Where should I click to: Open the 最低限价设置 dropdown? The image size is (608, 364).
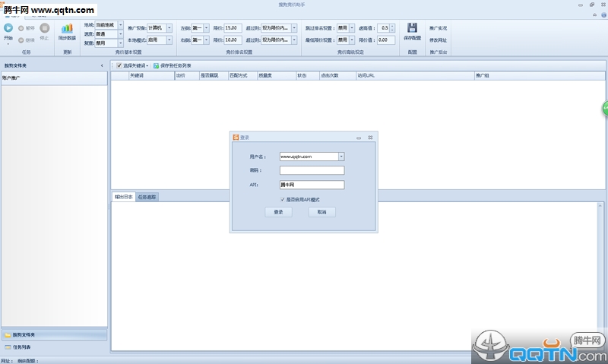click(352, 40)
